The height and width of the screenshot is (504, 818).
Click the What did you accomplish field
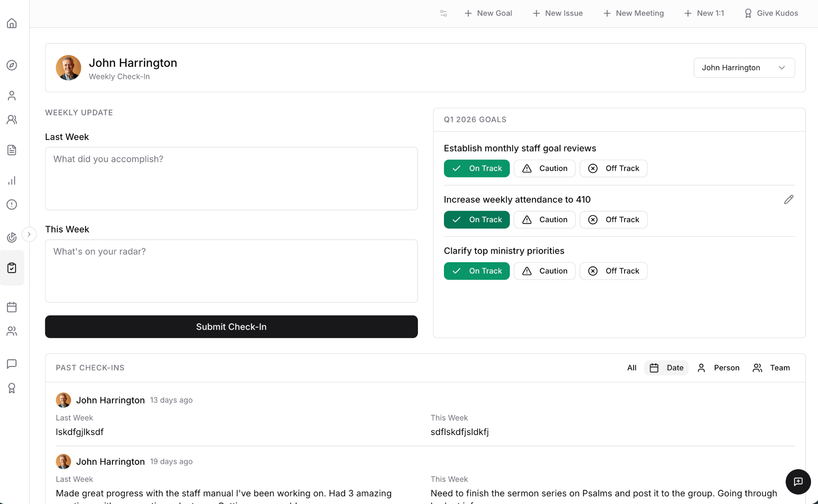pos(231,178)
